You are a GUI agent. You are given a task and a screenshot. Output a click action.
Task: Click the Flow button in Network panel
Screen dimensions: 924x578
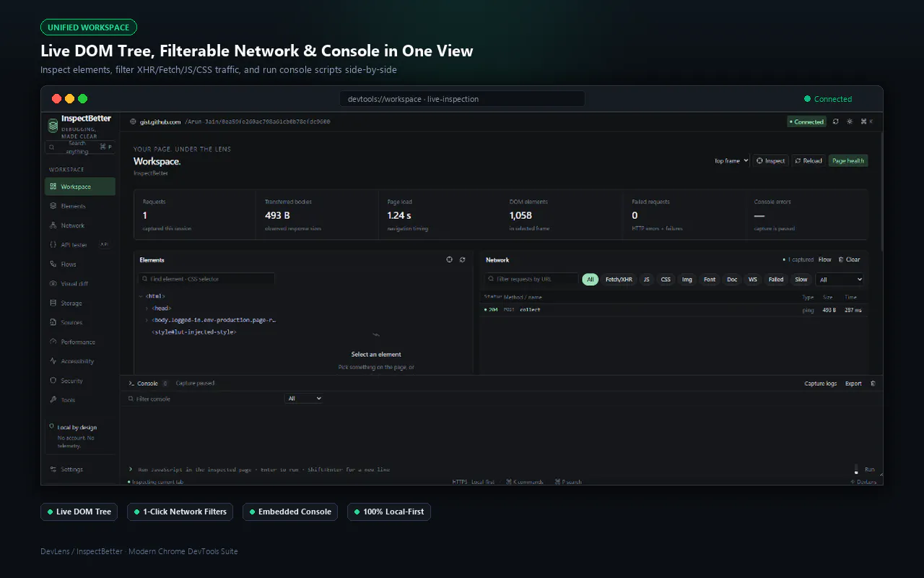point(824,259)
